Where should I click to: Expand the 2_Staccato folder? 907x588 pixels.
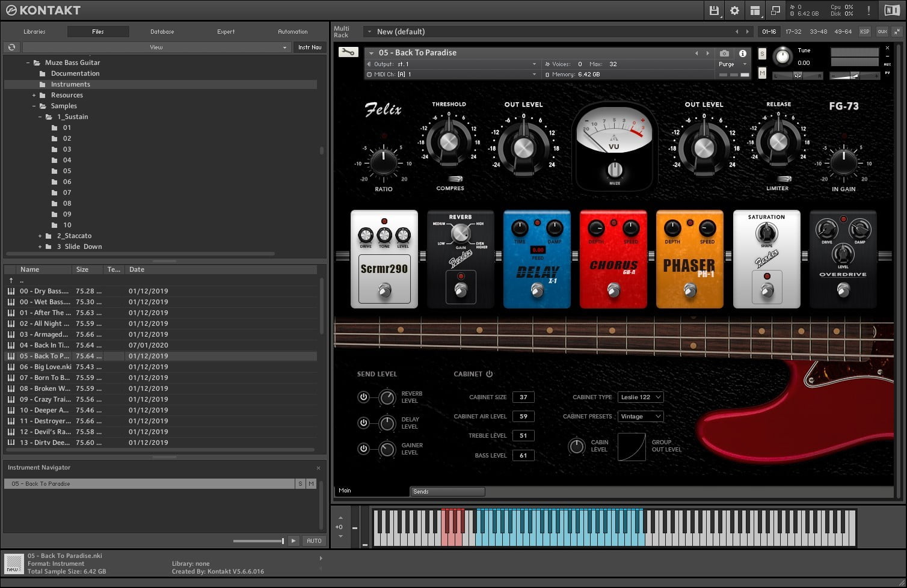click(40, 236)
